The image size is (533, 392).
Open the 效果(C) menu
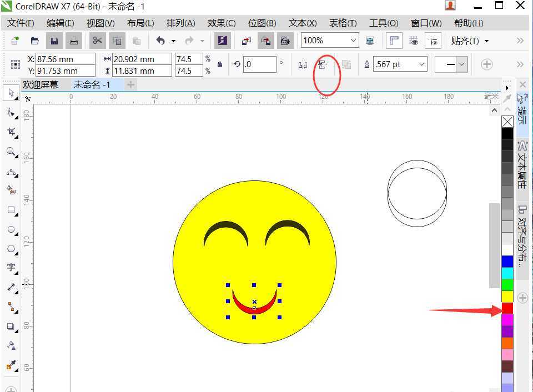(221, 23)
